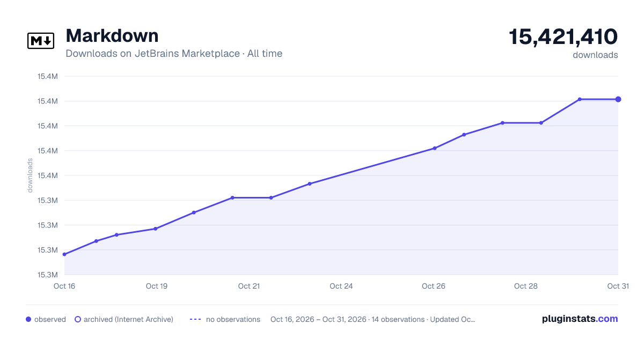Click 'archived (Internet Archive)' legend text

click(x=128, y=319)
